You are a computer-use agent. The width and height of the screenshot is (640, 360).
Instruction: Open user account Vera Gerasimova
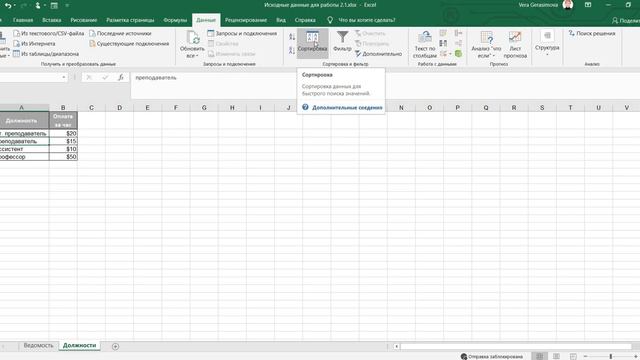(545, 5)
